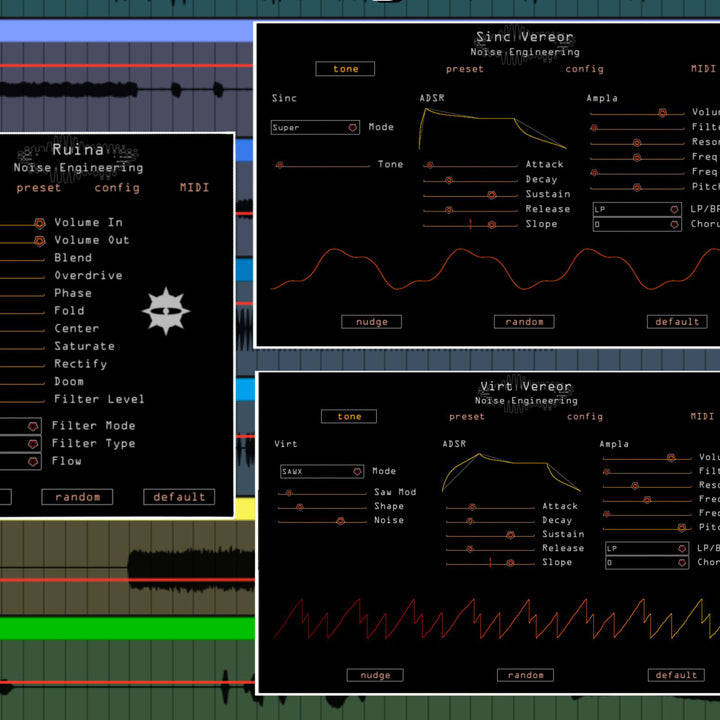Screen dimensions: 720x720
Task: Click Virt Vereor ADSR envelope graph
Action: (x=511, y=473)
